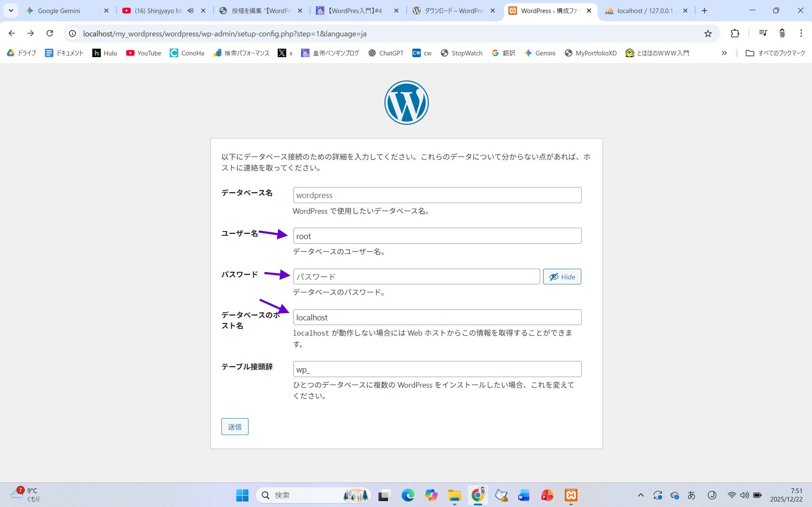Toggle password visibility with Hide button

(562, 277)
